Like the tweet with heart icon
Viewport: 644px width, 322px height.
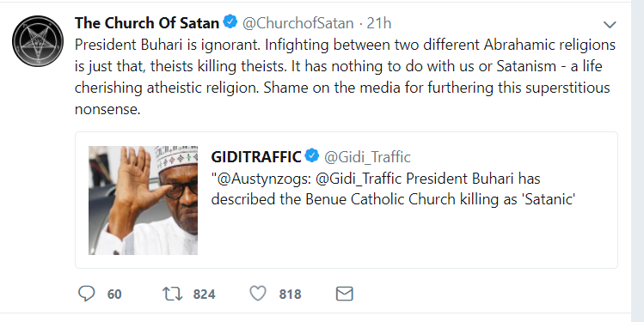258,294
